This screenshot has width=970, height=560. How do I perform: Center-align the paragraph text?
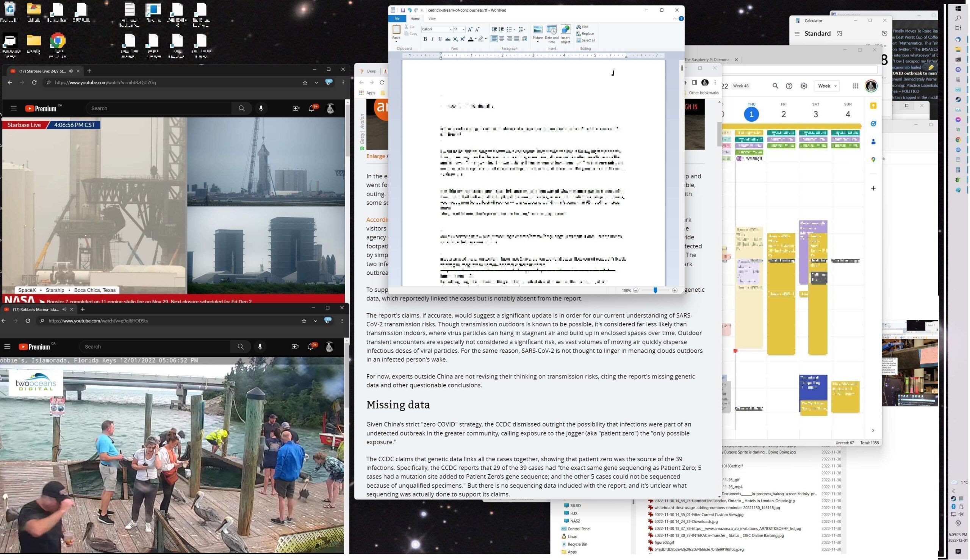pyautogui.click(x=502, y=39)
